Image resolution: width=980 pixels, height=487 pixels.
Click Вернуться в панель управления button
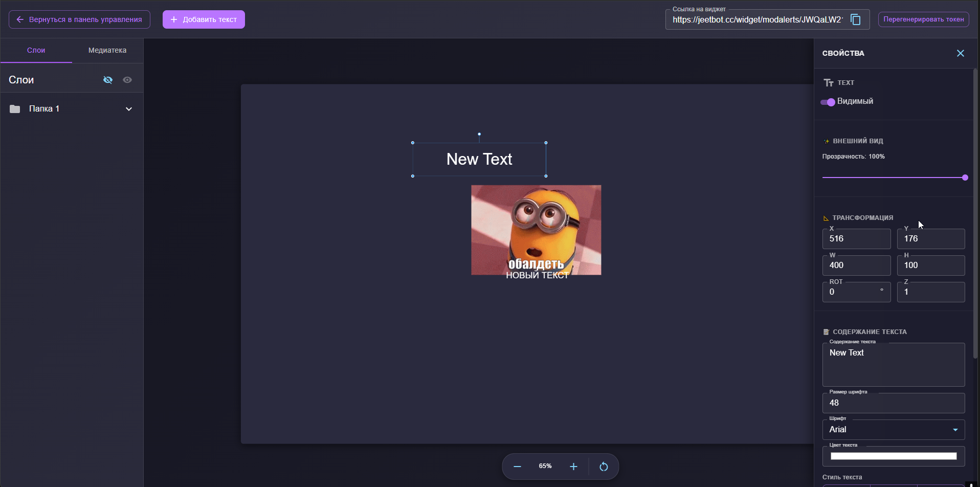79,19
